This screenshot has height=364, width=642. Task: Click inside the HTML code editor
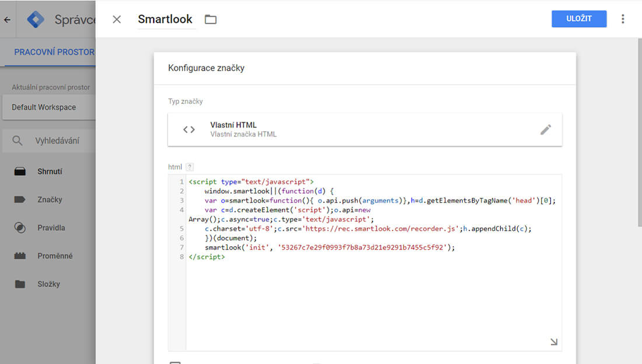(x=365, y=262)
